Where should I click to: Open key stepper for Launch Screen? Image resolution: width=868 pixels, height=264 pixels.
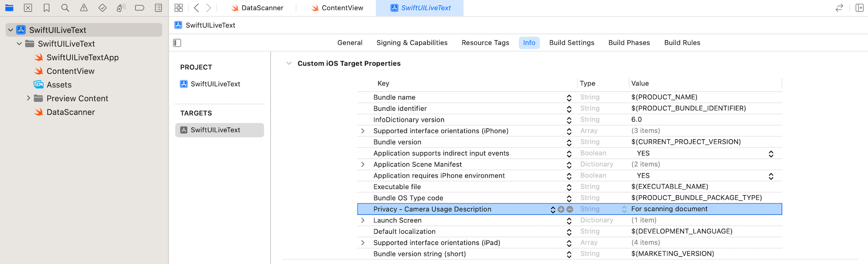point(569,221)
